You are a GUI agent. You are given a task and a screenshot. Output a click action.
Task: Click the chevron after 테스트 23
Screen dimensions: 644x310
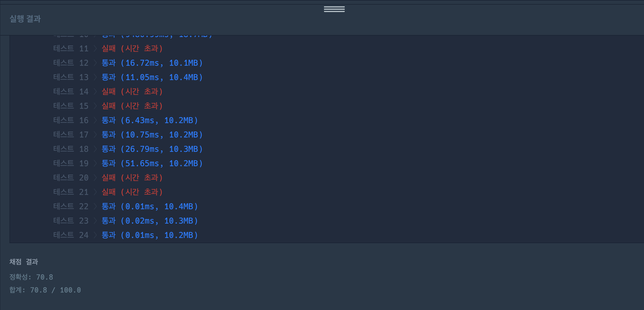[95, 221]
